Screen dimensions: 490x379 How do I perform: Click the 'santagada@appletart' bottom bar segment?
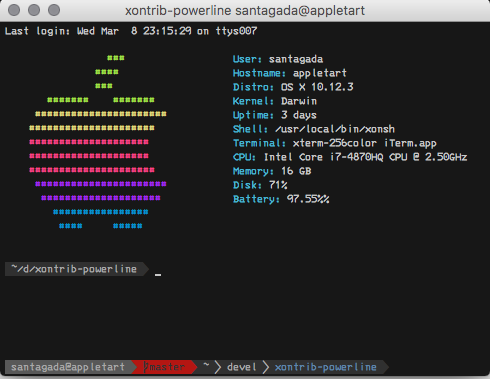tap(69, 367)
